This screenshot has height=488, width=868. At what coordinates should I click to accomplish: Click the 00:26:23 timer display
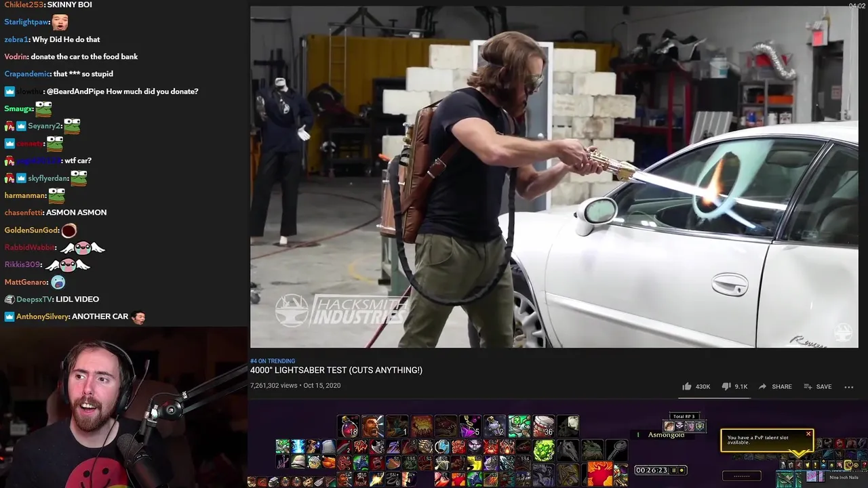tap(652, 470)
